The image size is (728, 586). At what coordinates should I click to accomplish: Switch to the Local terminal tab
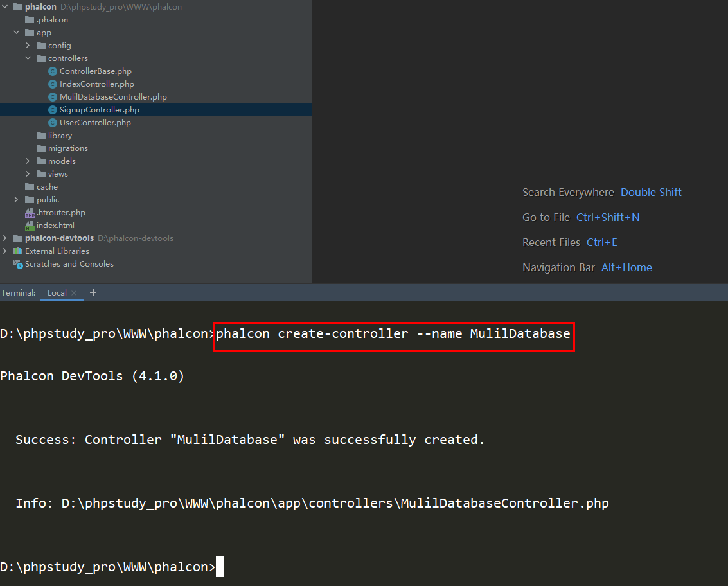click(57, 293)
